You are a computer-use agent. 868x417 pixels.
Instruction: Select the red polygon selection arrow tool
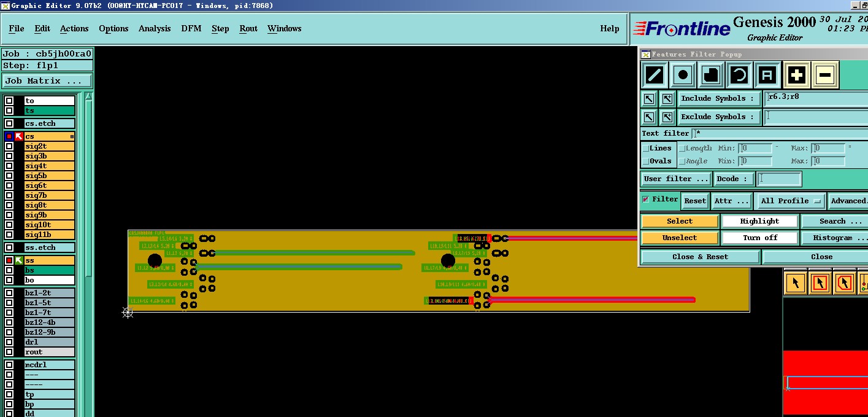click(845, 283)
